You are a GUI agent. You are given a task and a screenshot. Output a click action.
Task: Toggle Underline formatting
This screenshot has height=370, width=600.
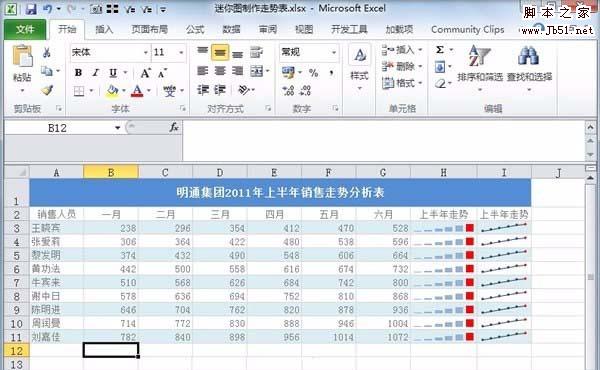(x=113, y=72)
